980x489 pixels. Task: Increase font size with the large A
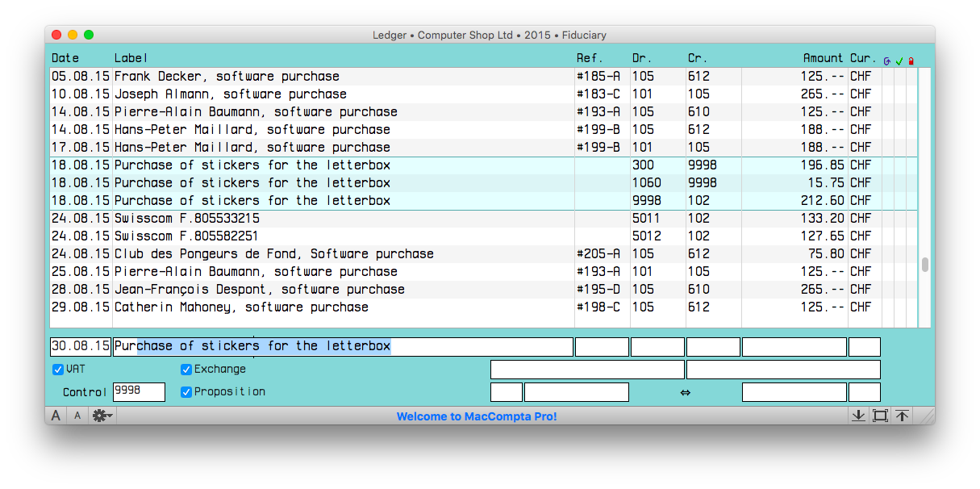[x=56, y=416]
